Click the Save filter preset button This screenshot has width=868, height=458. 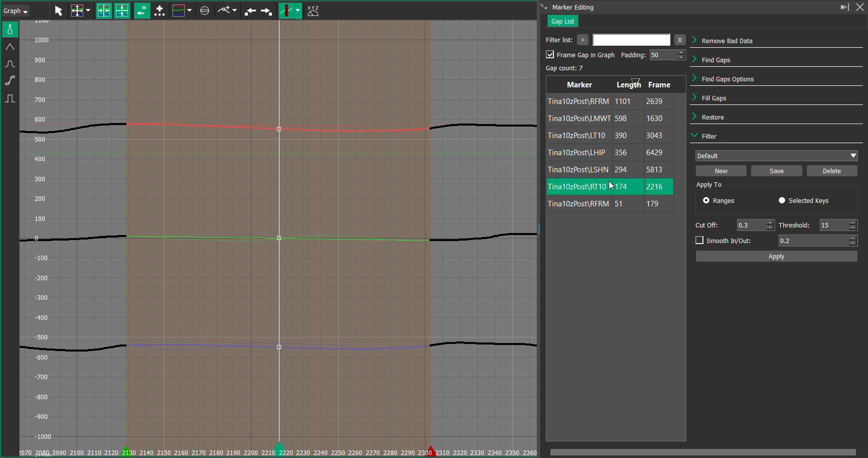[x=776, y=171]
